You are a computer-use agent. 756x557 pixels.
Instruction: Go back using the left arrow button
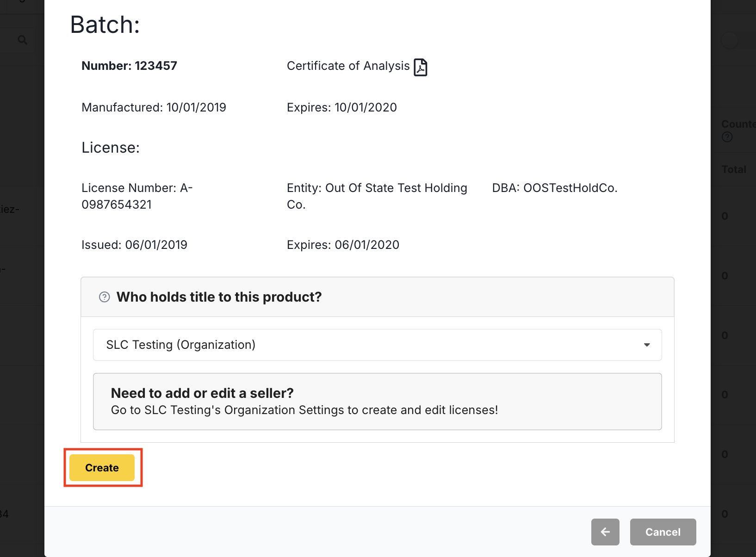(x=605, y=532)
